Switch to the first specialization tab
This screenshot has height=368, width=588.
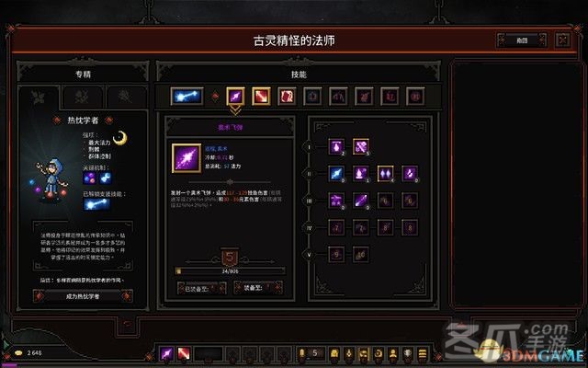click(39, 98)
